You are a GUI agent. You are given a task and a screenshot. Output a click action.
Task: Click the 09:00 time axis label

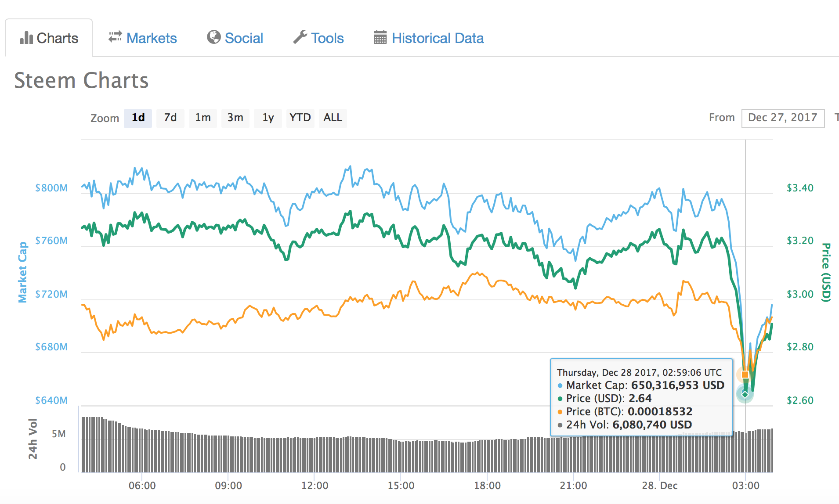(228, 486)
